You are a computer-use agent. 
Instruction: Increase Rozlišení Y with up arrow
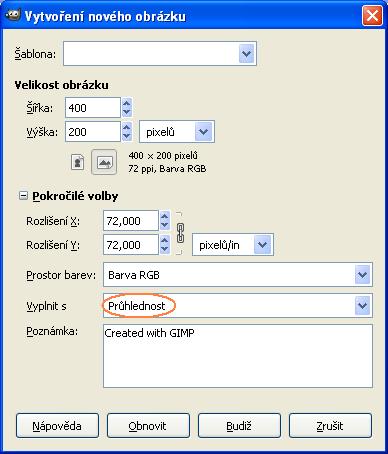[165, 240]
